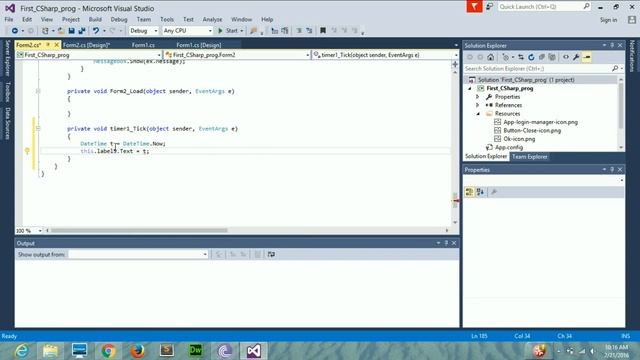
Task: Undo the last edit
Action: tap(96, 31)
